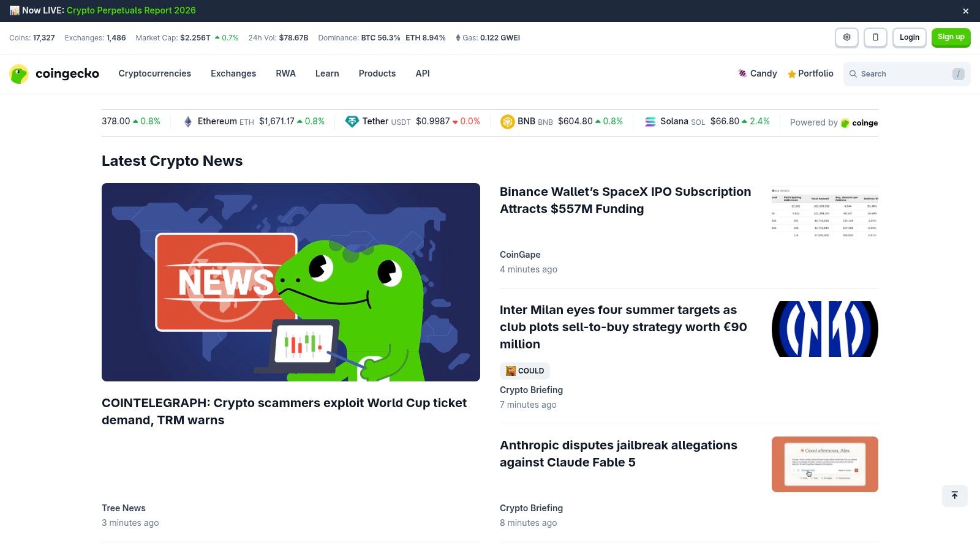Open the Cryptocurrencies menu
Viewport: 980px width, 551px height.
click(154, 73)
